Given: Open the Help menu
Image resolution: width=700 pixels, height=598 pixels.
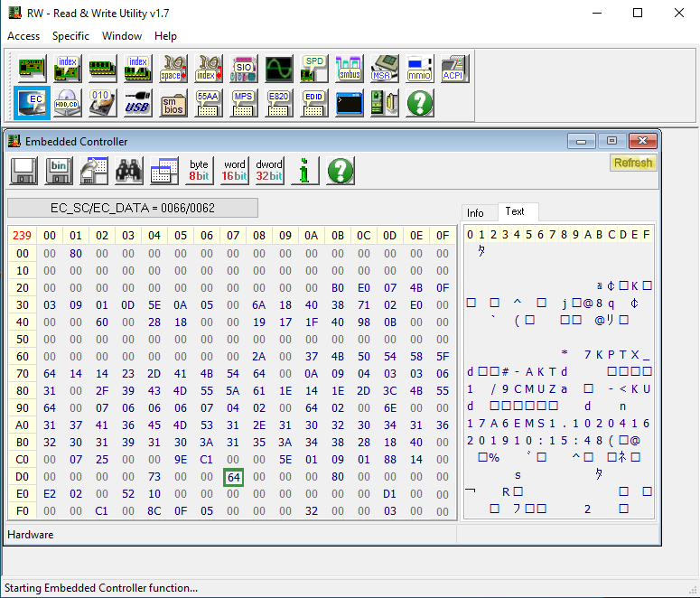Looking at the screenshot, I should (165, 36).
